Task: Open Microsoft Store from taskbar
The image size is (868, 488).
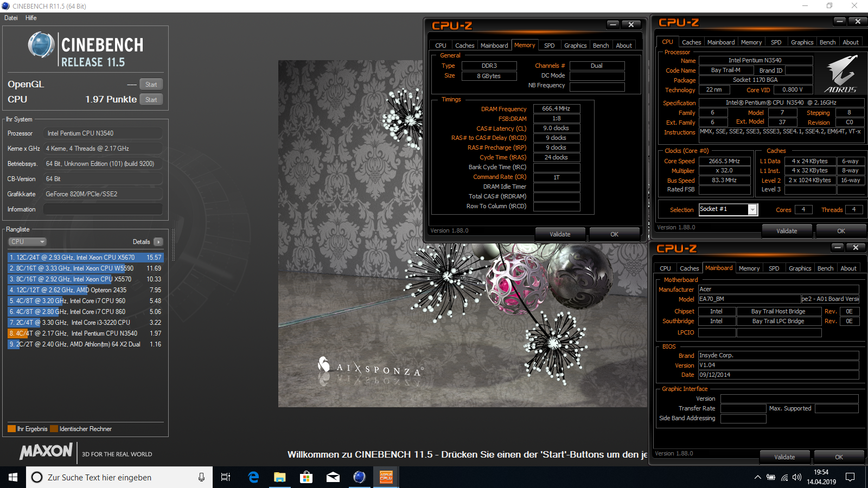Action: [306, 477]
